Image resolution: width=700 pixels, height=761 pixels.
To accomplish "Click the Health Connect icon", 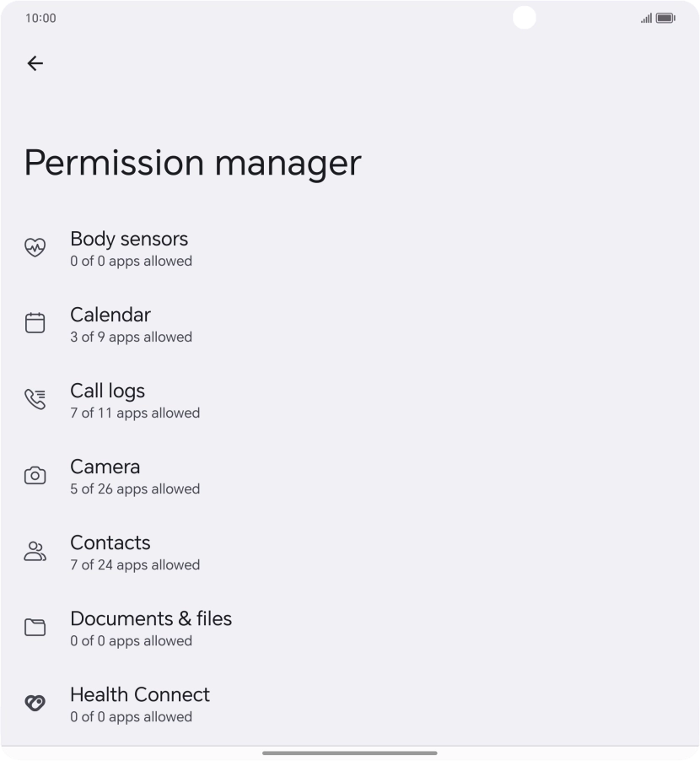I will 35,702.
